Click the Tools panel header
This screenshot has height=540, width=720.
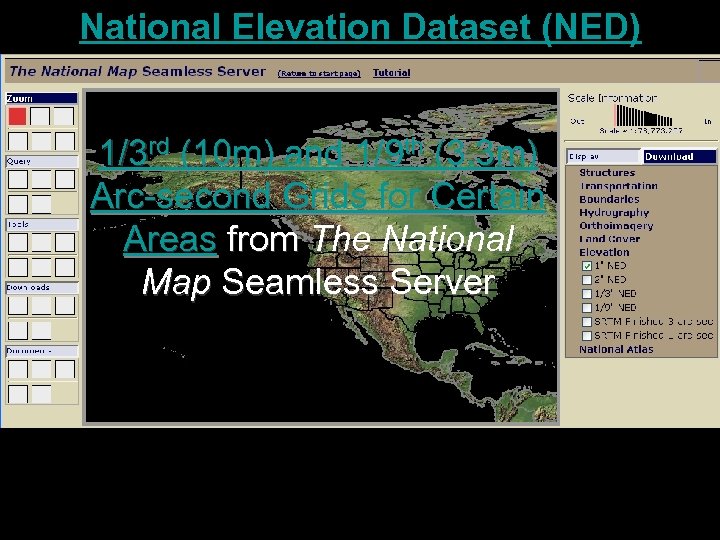click(x=42, y=224)
